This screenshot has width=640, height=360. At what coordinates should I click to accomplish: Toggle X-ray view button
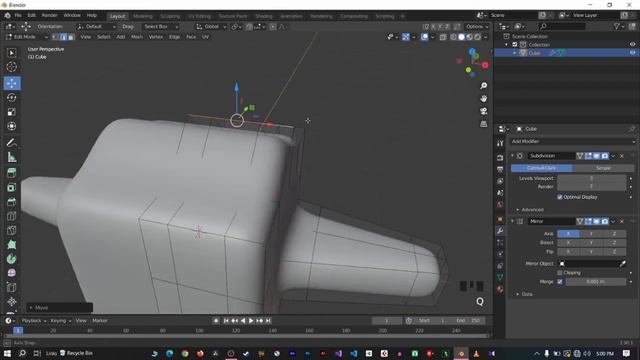coord(443,37)
